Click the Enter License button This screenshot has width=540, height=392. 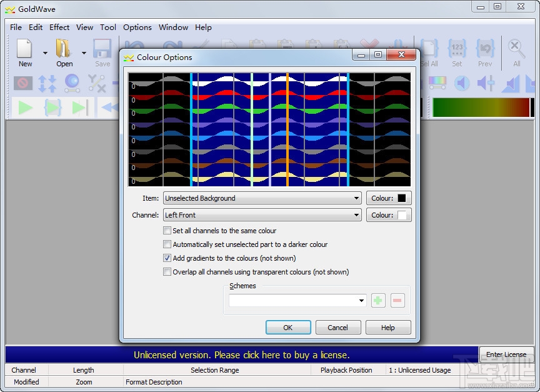[506, 354]
